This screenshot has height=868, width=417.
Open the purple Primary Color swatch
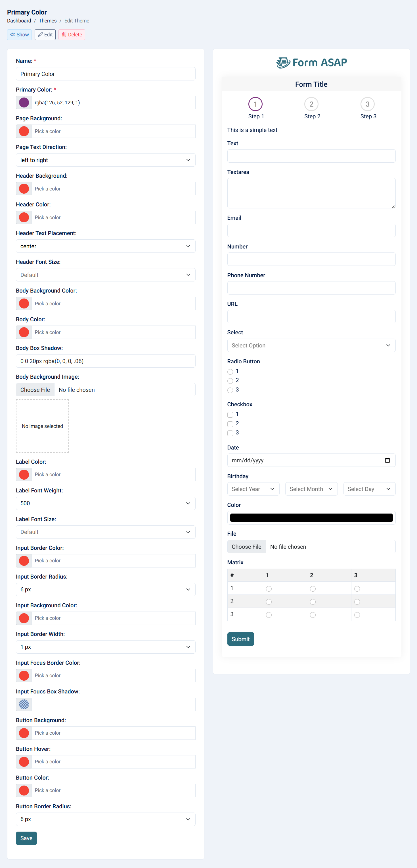click(24, 102)
